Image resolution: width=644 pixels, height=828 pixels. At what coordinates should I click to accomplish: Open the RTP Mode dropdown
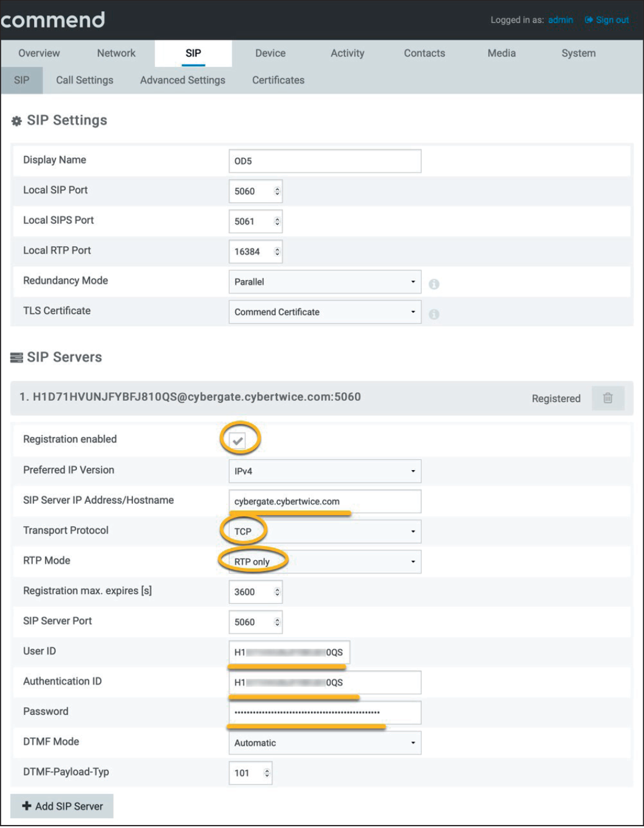(324, 562)
